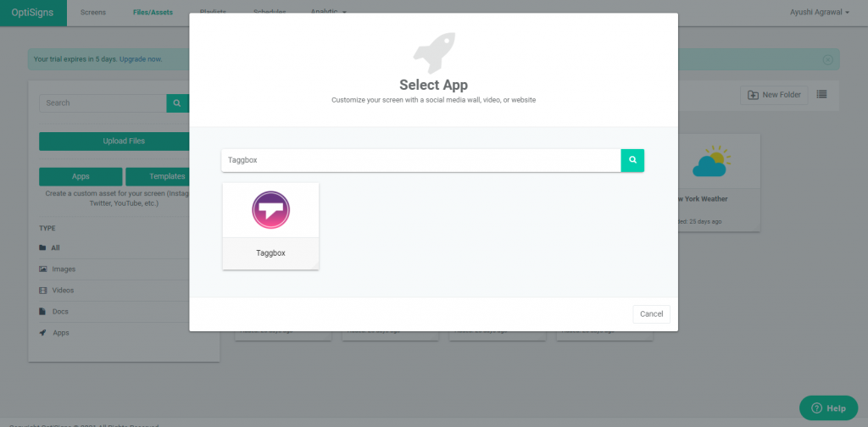The image size is (868, 427).
Task: Filter files by Videos
Action: (63, 291)
